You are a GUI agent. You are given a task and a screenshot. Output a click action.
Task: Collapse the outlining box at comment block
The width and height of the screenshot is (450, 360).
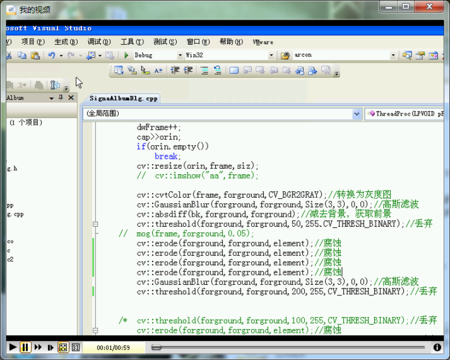[x=95, y=330]
